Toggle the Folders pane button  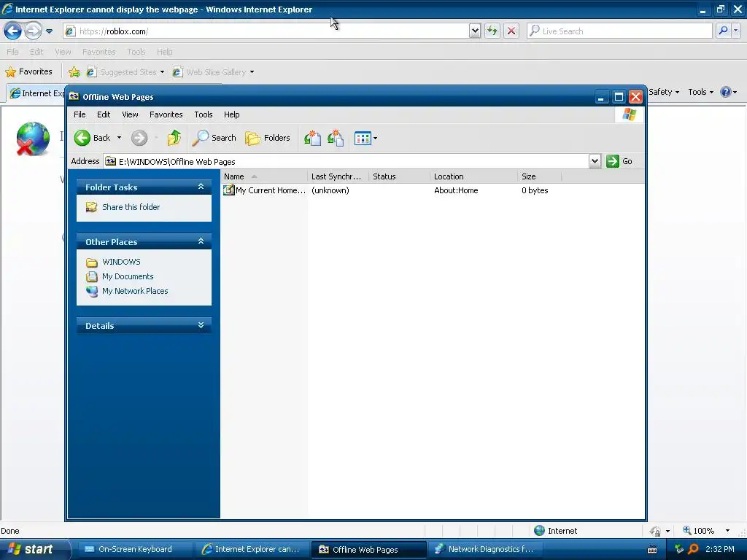coord(268,138)
